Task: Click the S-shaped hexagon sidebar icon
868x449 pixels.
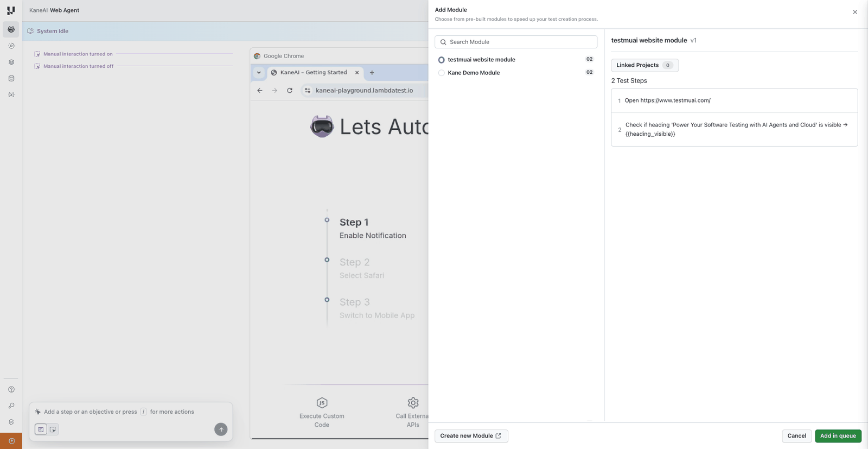Action: (x=11, y=422)
